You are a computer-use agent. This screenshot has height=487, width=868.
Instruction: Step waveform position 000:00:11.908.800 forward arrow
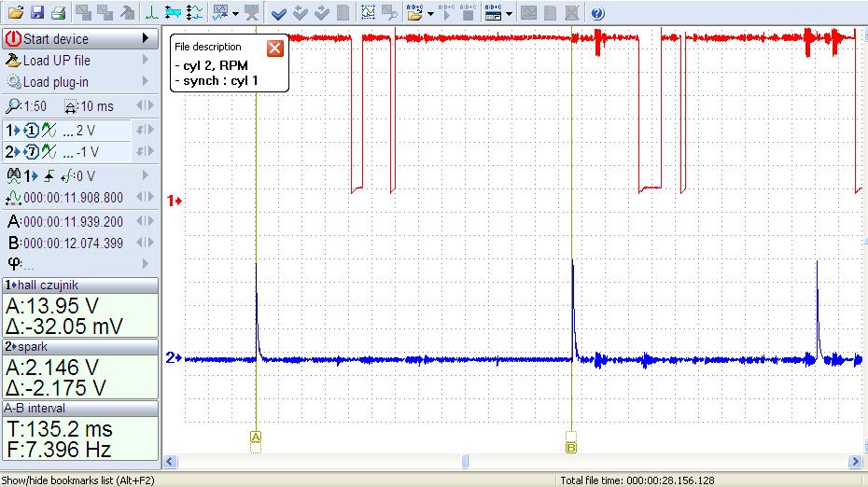click(x=150, y=197)
